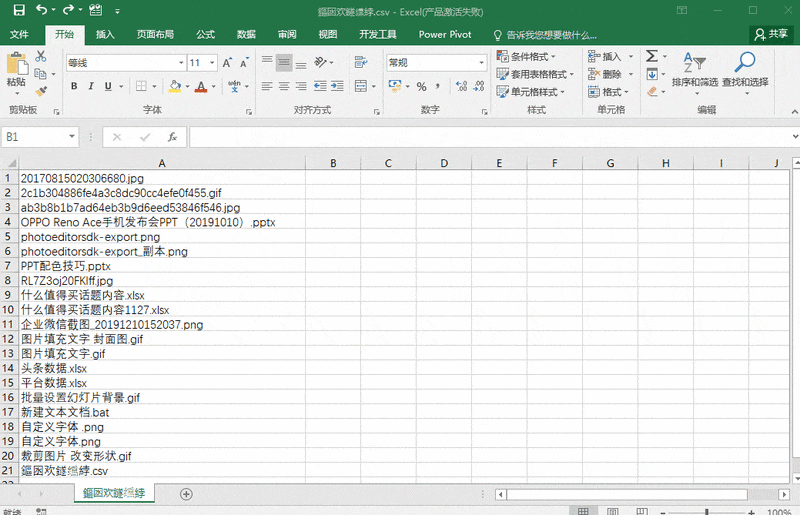The height and width of the screenshot is (515, 800).
Task: Add a new sheet with plus icon
Action: pyautogui.click(x=186, y=494)
